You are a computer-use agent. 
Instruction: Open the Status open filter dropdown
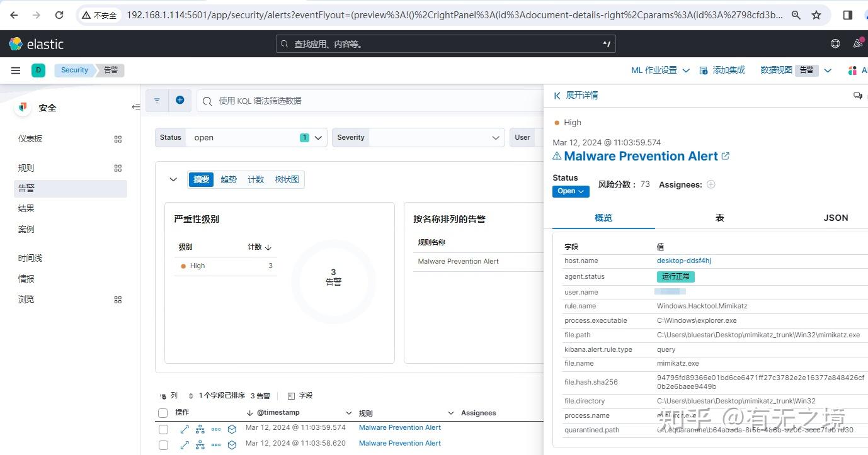[x=318, y=137]
